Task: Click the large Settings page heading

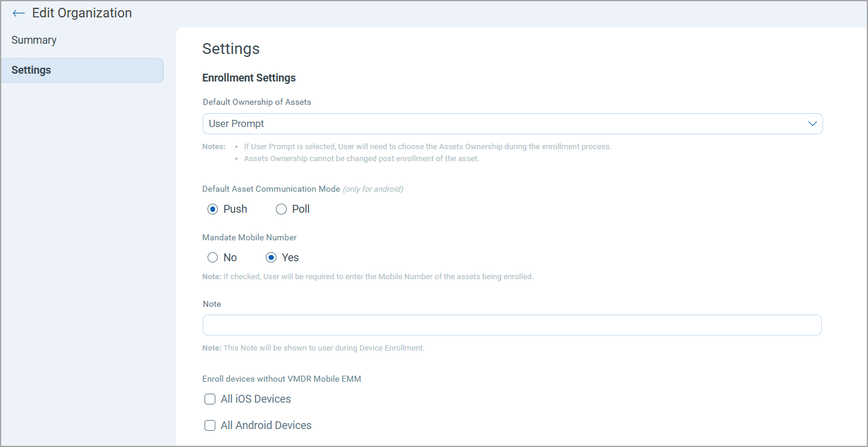Action: tap(231, 49)
